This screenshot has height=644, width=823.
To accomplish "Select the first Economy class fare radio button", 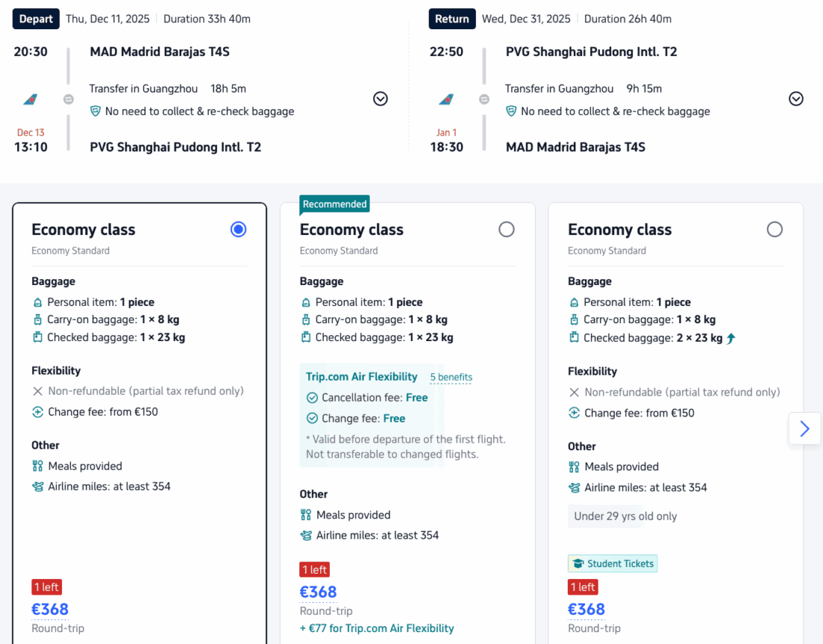I will 239,230.
